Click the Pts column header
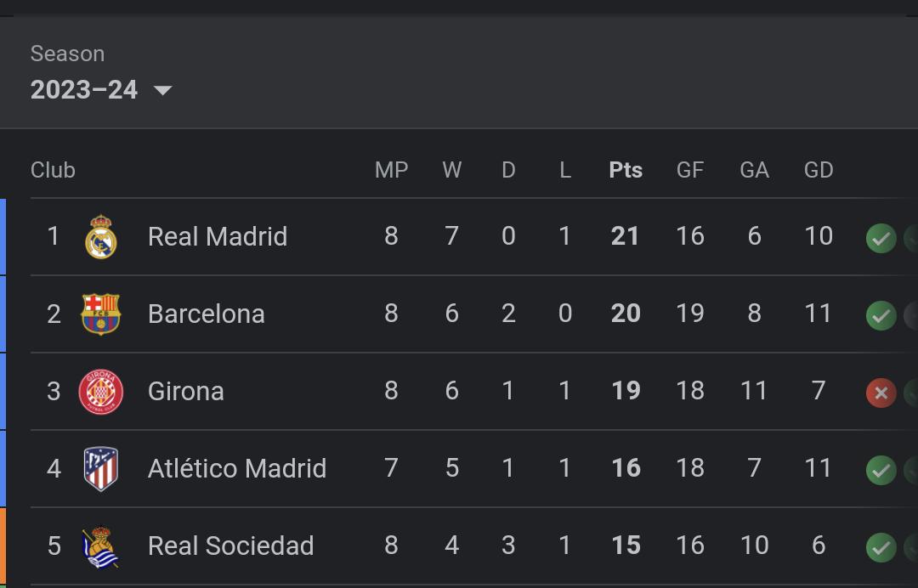The height and width of the screenshot is (588, 918). pos(626,170)
